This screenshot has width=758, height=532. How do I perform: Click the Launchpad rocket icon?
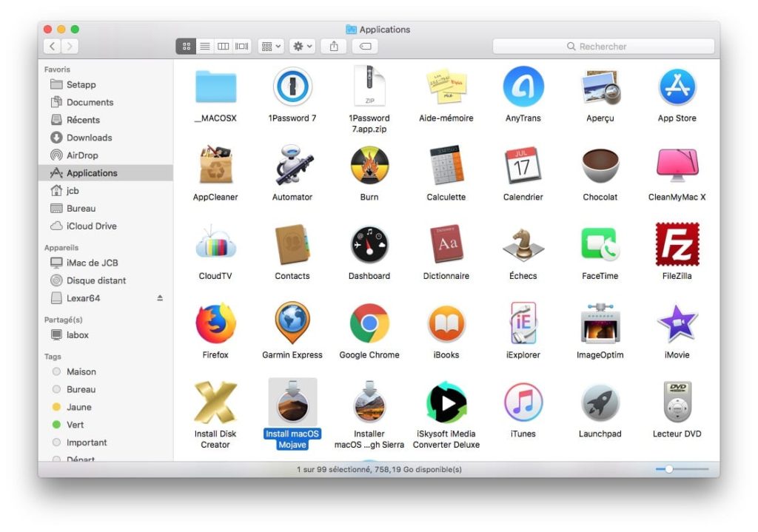[x=600, y=402]
